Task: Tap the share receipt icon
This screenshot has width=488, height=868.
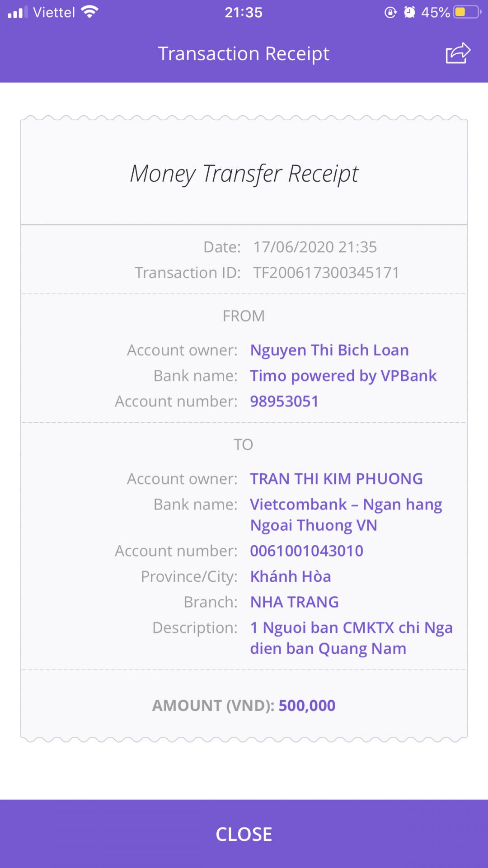Action: coord(458,53)
